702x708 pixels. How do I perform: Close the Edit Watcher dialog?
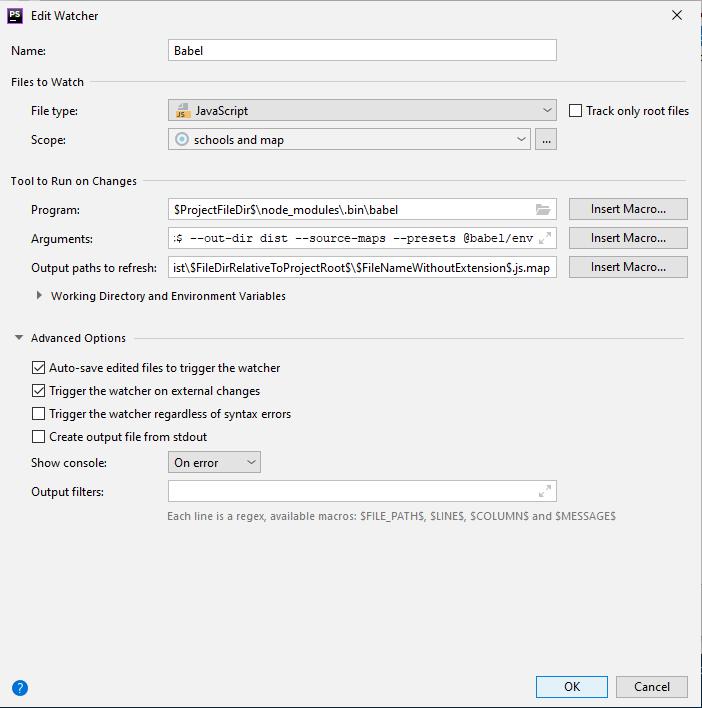(x=677, y=15)
